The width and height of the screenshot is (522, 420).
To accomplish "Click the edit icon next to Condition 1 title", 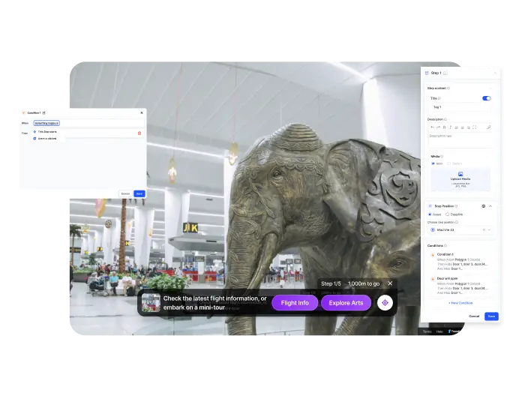I will [43, 112].
